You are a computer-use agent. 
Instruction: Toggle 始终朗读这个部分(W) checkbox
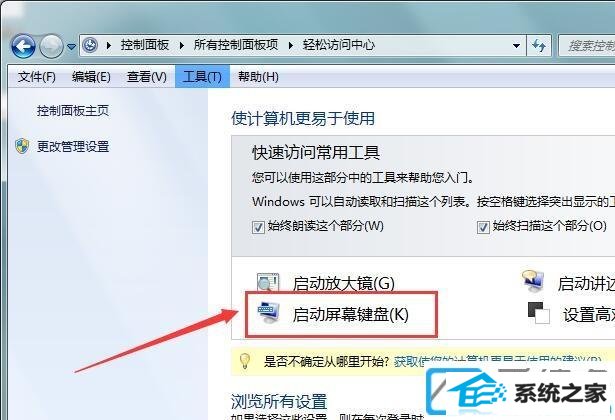click(x=258, y=227)
